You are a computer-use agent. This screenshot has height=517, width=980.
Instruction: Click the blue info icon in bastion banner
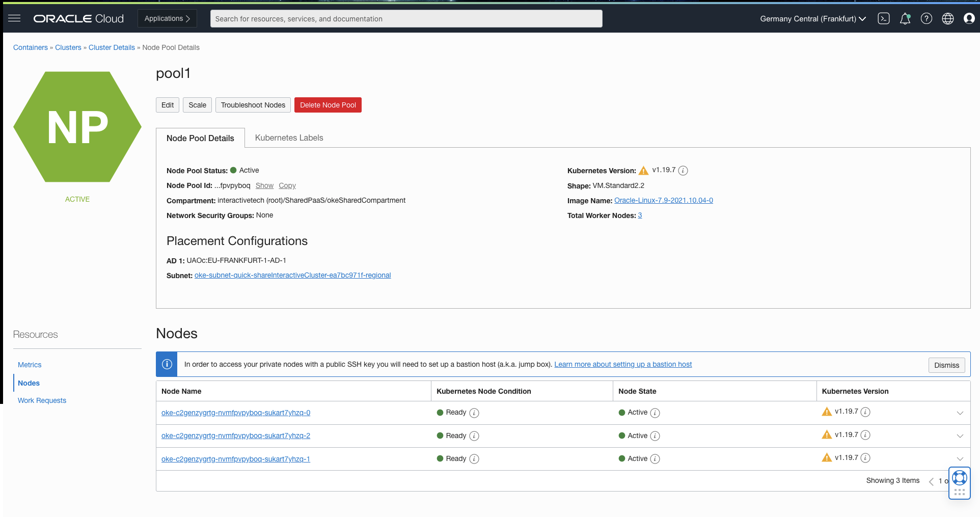point(167,364)
